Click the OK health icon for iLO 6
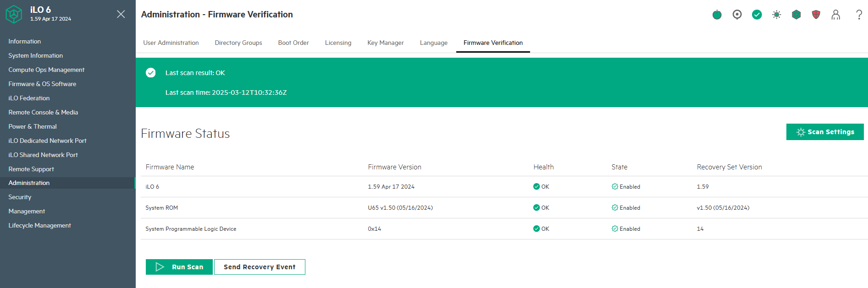This screenshot has height=288, width=868. coord(536,186)
